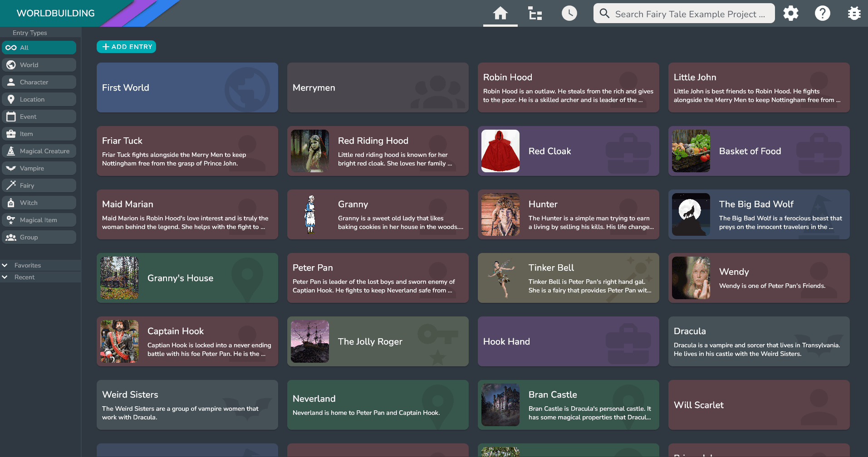Click the Magical Creature type icon
The width and height of the screenshot is (868, 457).
click(11, 151)
